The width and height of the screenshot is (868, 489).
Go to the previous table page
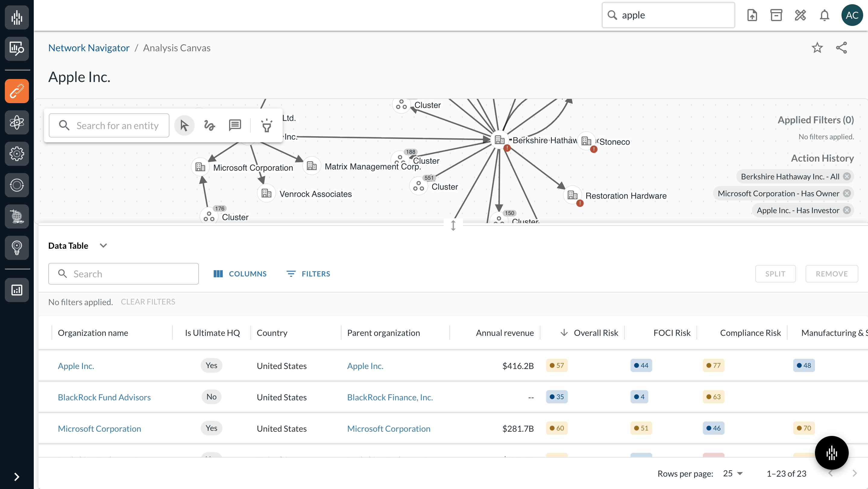click(830, 474)
